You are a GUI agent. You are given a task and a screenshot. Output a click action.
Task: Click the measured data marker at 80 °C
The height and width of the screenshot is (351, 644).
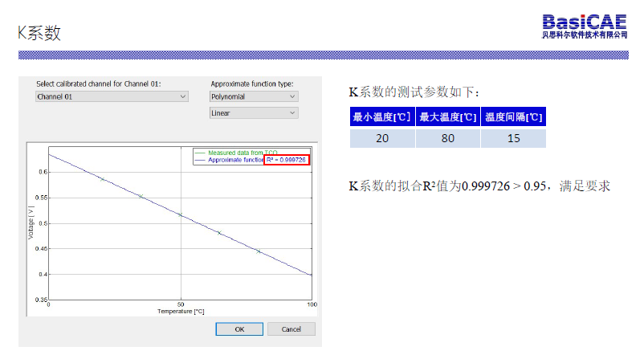click(x=259, y=251)
